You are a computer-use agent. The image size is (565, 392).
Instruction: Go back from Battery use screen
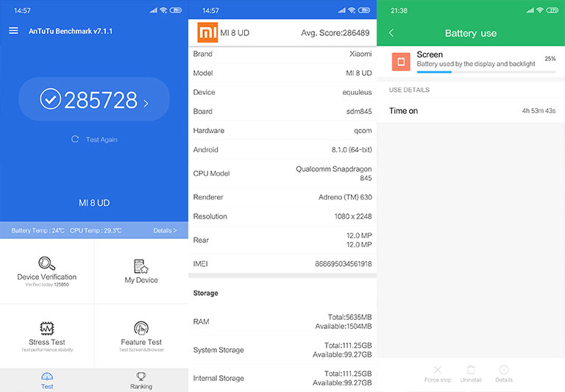391,33
